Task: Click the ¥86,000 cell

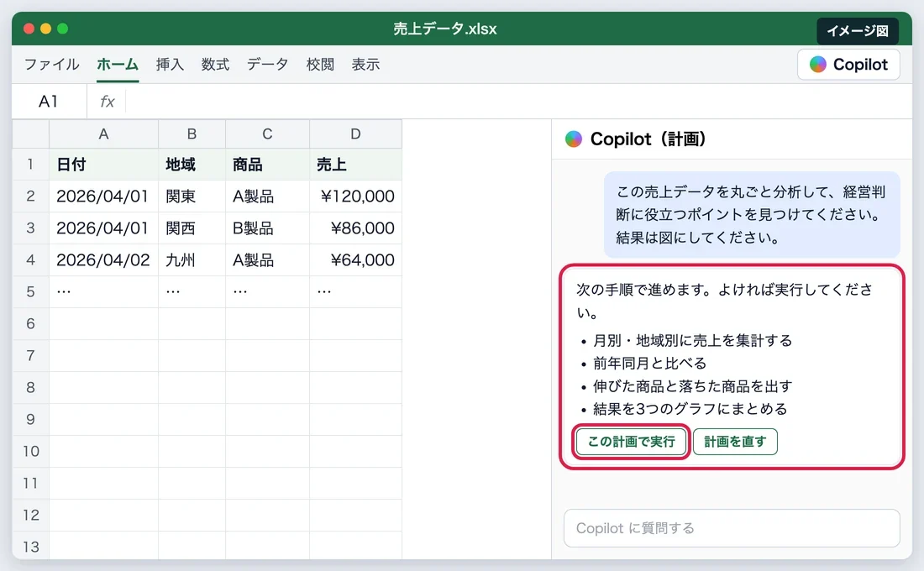Action: (355, 228)
